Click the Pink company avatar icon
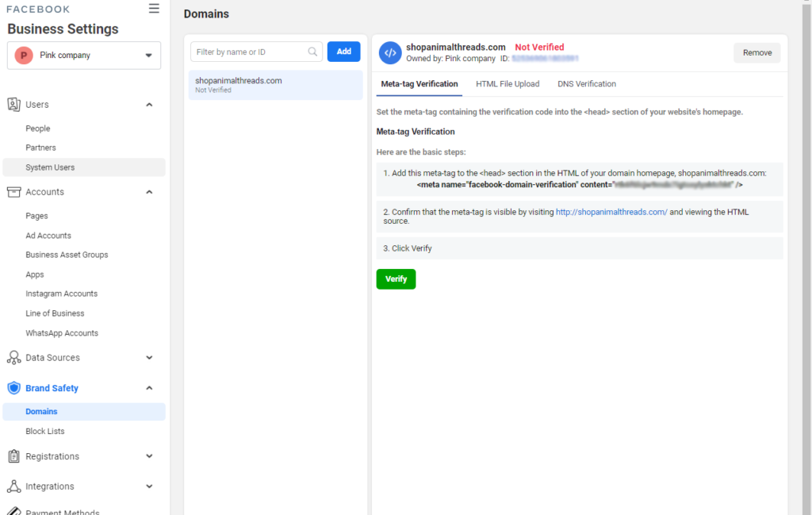Image resolution: width=812 pixels, height=515 pixels. 24,56
